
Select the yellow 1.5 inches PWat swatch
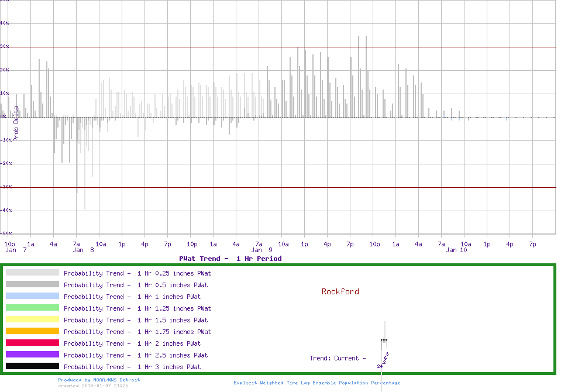click(x=32, y=319)
